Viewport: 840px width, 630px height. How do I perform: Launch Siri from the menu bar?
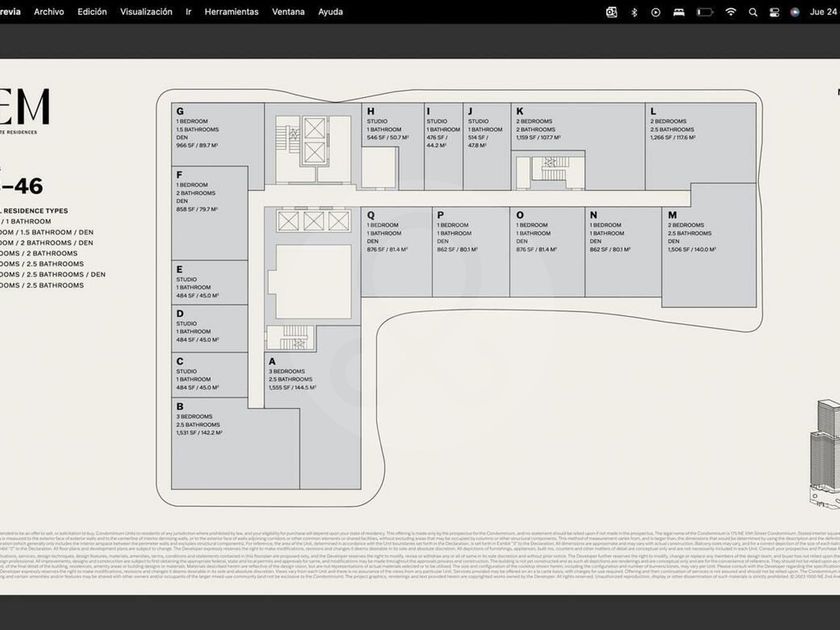tap(795, 12)
